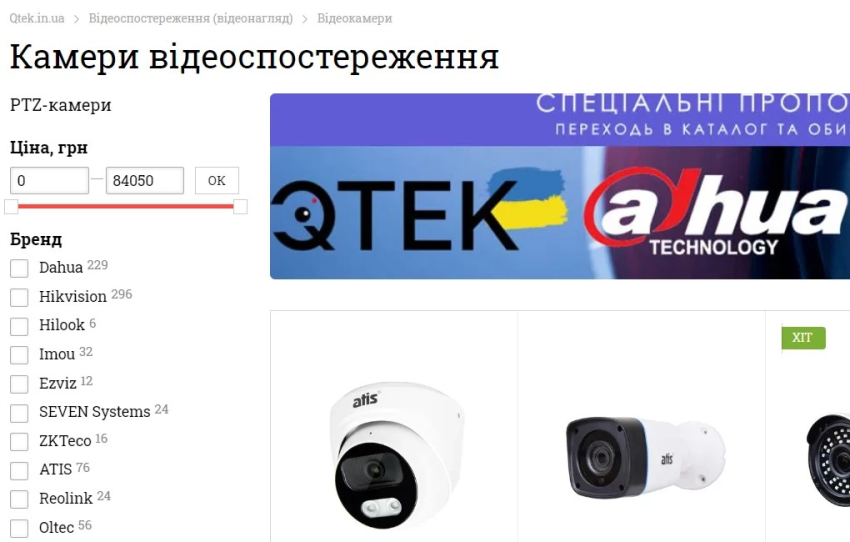Toggle the SEVEN Systems brand checkbox
Viewport: 850px width, 542px height.
[x=19, y=412]
